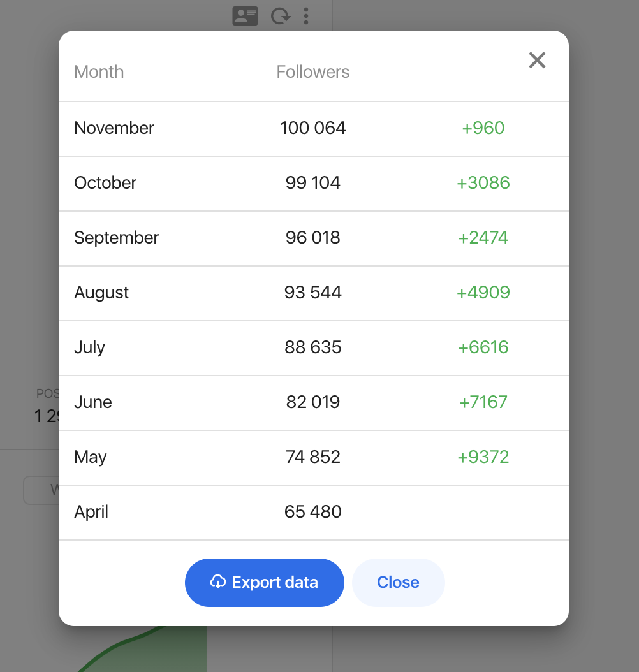
Task: Close the followers dialog with X icon
Action: [537, 61]
